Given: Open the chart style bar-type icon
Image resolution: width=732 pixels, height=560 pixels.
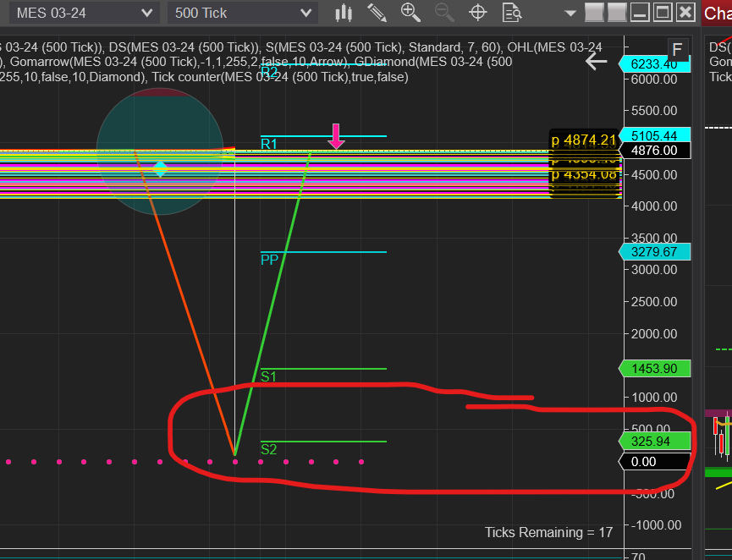Looking at the screenshot, I should [x=344, y=13].
